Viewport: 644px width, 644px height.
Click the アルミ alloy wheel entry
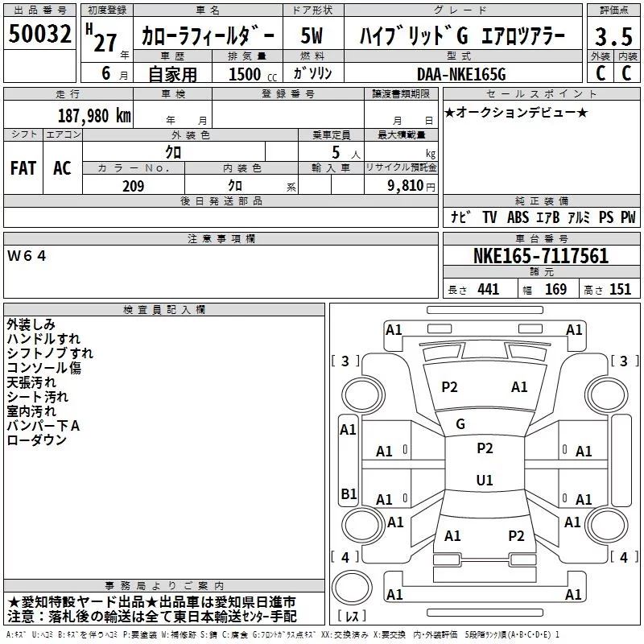point(579,217)
